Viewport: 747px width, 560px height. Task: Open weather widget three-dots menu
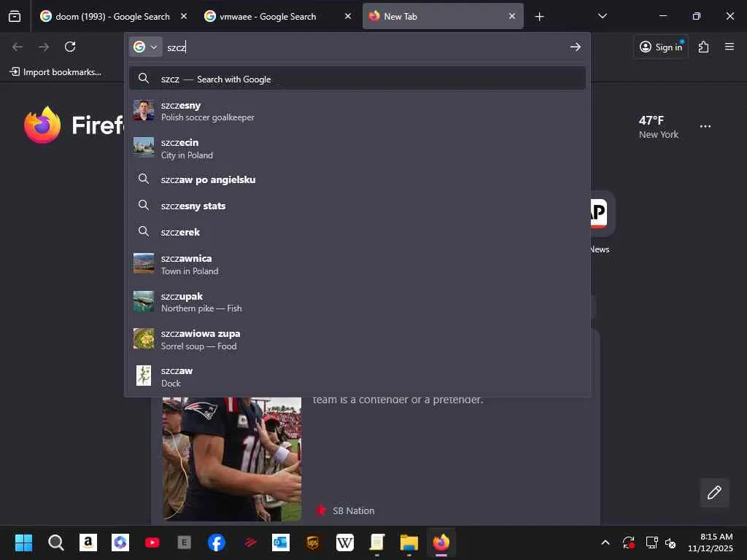(x=705, y=127)
